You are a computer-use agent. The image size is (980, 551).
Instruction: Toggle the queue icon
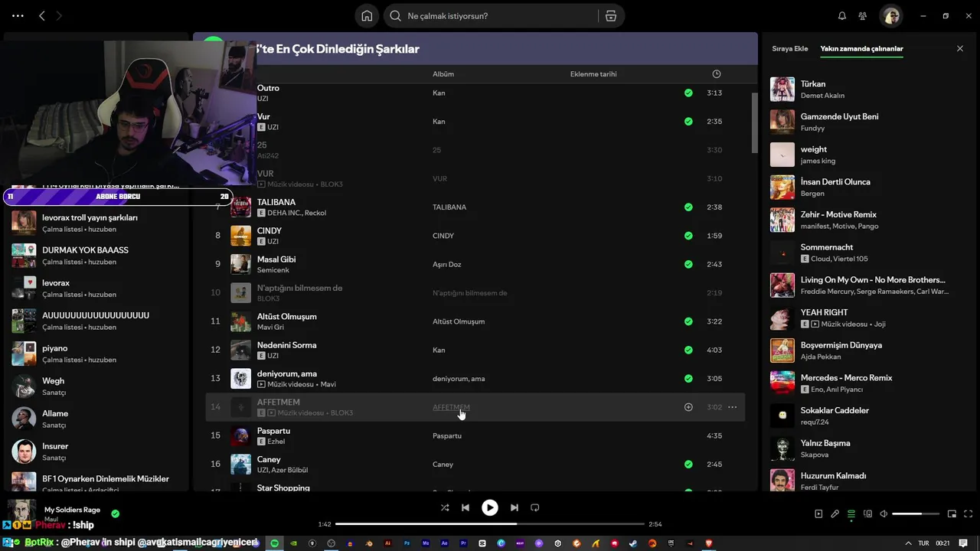pos(851,514)
